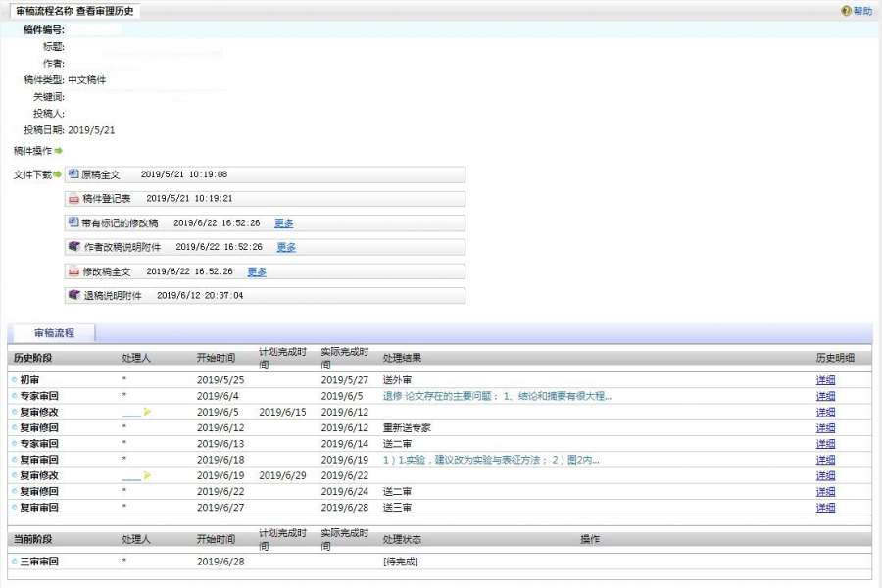Click the document icon beside 带有标记的修改稿
The image size is (882, 588).
click(73, 222)
